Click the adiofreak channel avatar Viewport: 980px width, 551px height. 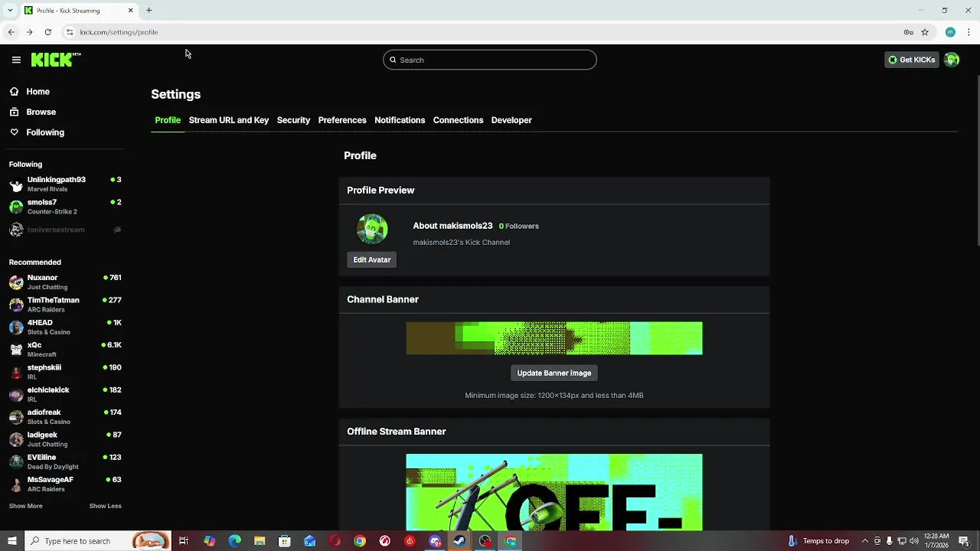16,417
